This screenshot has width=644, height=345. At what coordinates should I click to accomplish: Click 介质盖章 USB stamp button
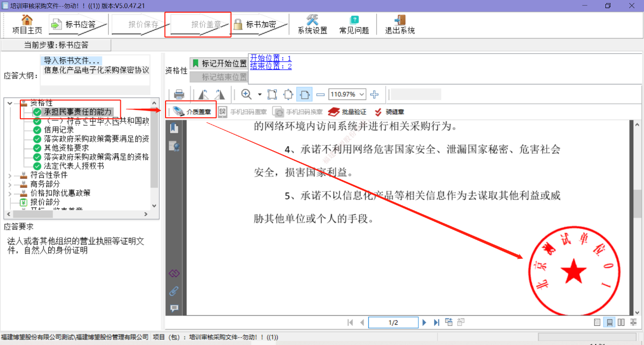click(x=192, y=112)
